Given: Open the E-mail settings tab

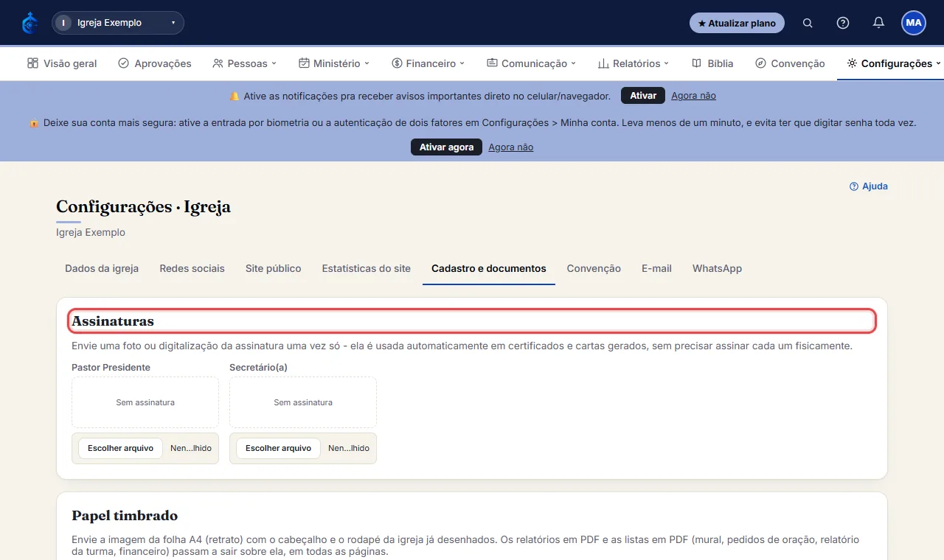Looking at the screenshot, I should [656, 269].
